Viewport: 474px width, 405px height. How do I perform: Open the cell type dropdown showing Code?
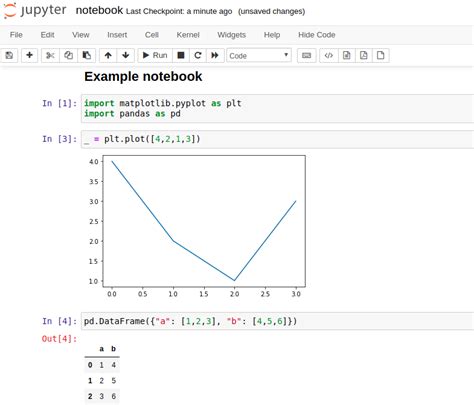coord(259,55)
